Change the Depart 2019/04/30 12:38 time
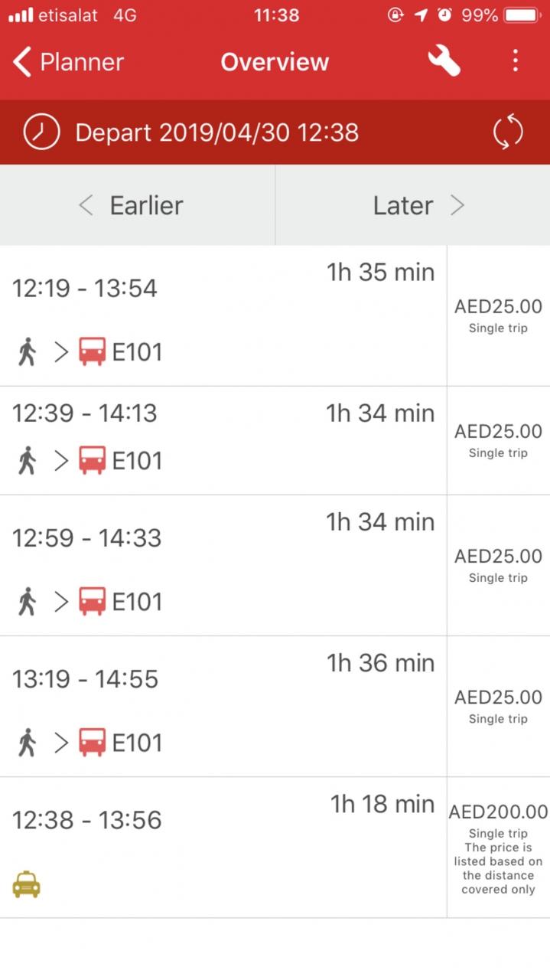 pyautogui.click(x=216, y=132)
